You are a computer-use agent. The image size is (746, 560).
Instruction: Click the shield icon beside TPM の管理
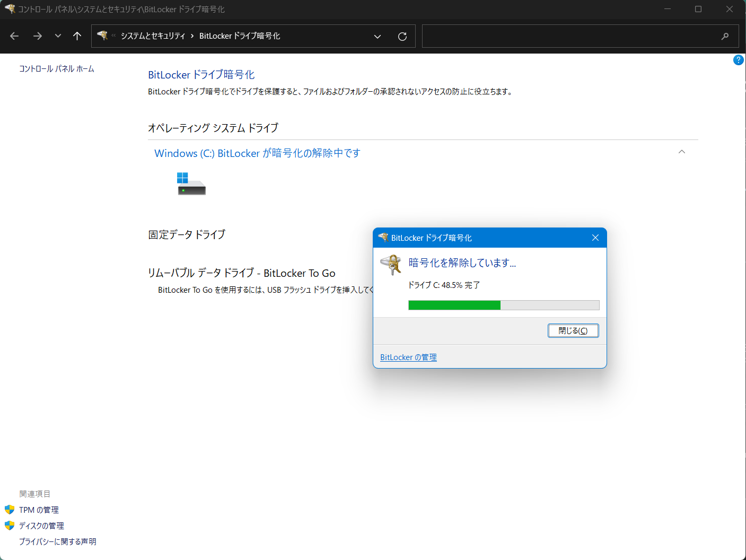[10, 510]
